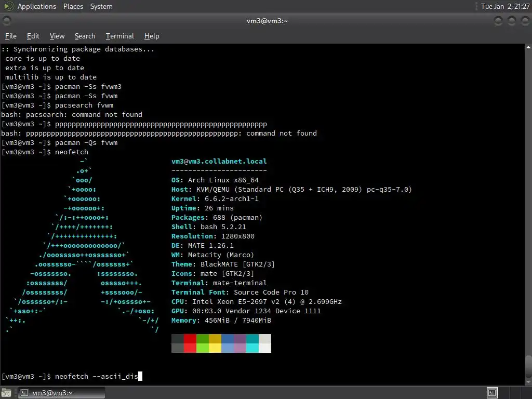The width and height of the screenshot is (532, 399).
Task: Click the scrollbar down arrow
Action: pos(528,382)
